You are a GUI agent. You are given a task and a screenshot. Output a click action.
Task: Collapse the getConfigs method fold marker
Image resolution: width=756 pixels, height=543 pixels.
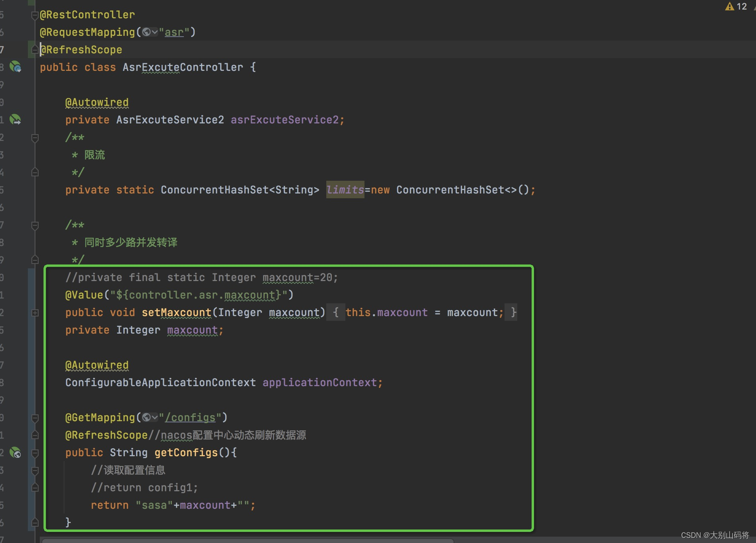click(x=35, y=453)
